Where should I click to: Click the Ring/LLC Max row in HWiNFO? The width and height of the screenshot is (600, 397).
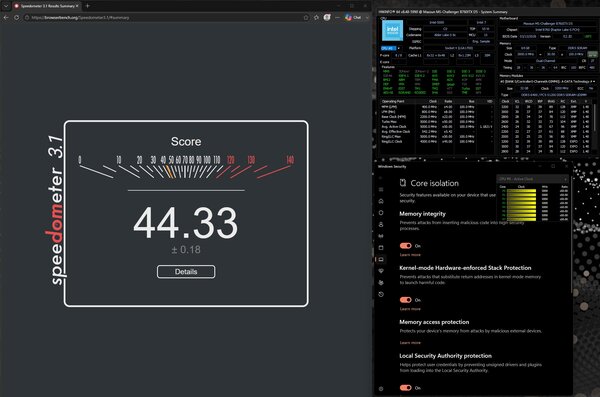click(x=436, y=136)
